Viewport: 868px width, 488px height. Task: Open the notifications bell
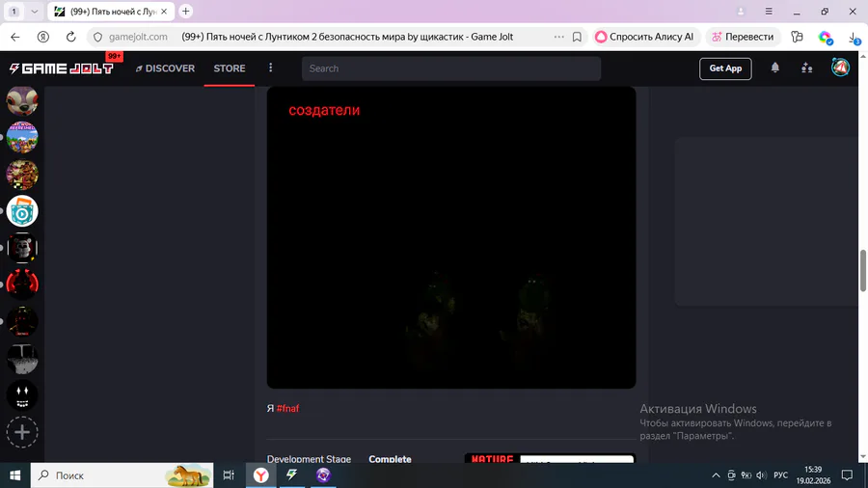[x=775, y=68]
